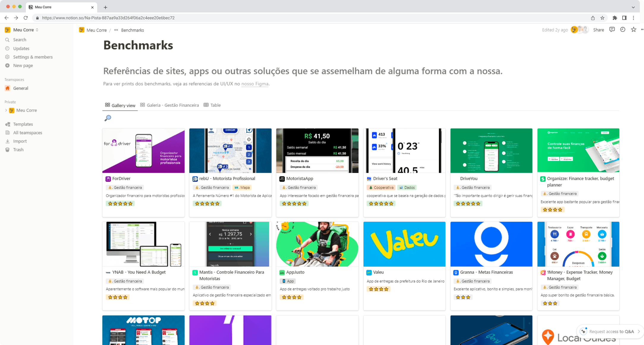Viewport: 644px width, 345px height.
Task: Open the Valeu gallery card thumbnail
Action: point(404,244)
